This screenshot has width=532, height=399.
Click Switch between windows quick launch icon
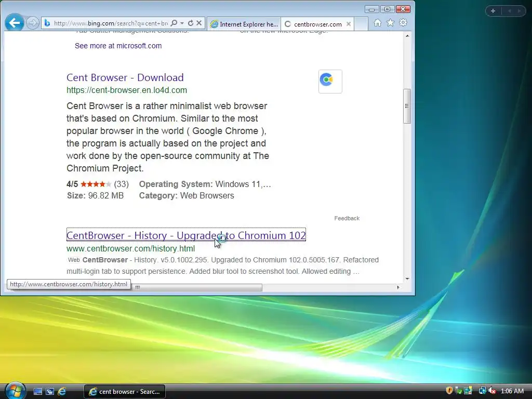tap(50, 392)
